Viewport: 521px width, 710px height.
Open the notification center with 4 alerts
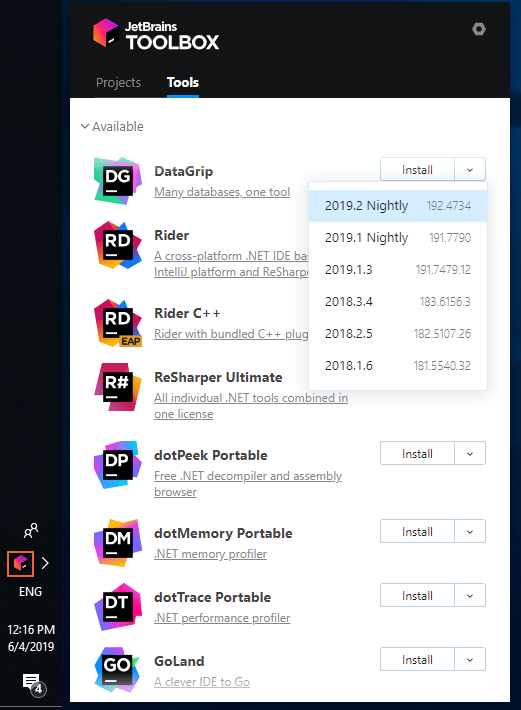click(x=33, y=684)
